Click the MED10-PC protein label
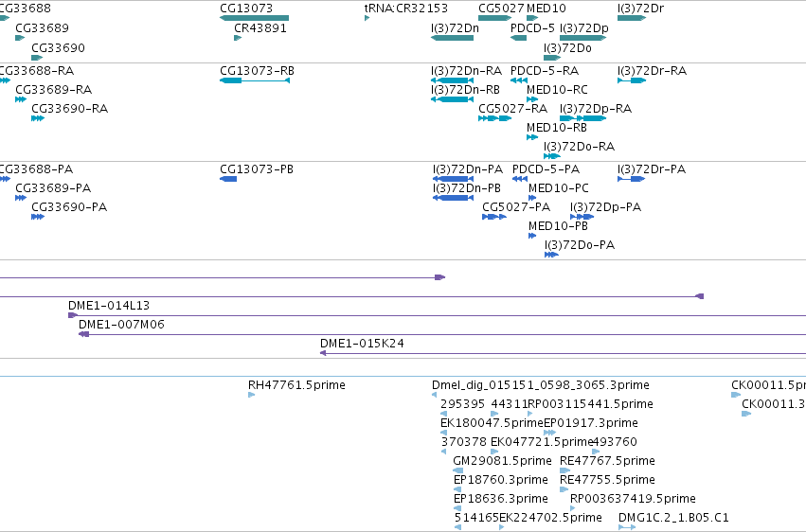The image size is (806, 532). click(x=559, y=188)
